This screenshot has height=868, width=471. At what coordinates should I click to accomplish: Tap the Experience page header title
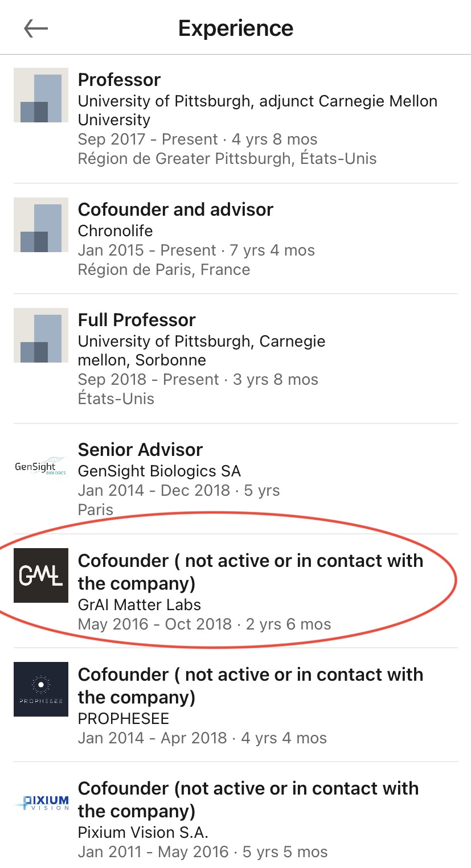236,28
